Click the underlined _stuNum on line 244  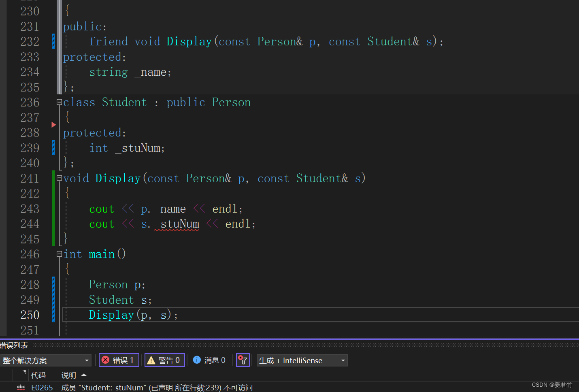point(177,224)
